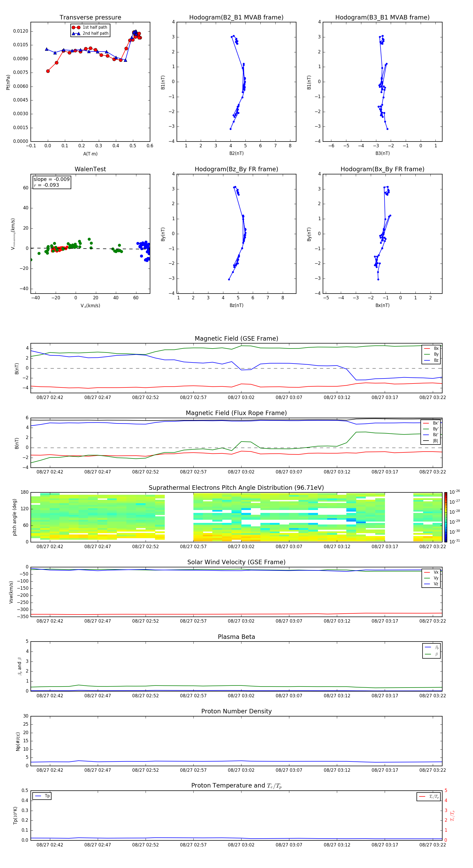Click the 'Hodogram(B2_B1 MVAB frame)' title
473x868 pixels.
point(236,18)
